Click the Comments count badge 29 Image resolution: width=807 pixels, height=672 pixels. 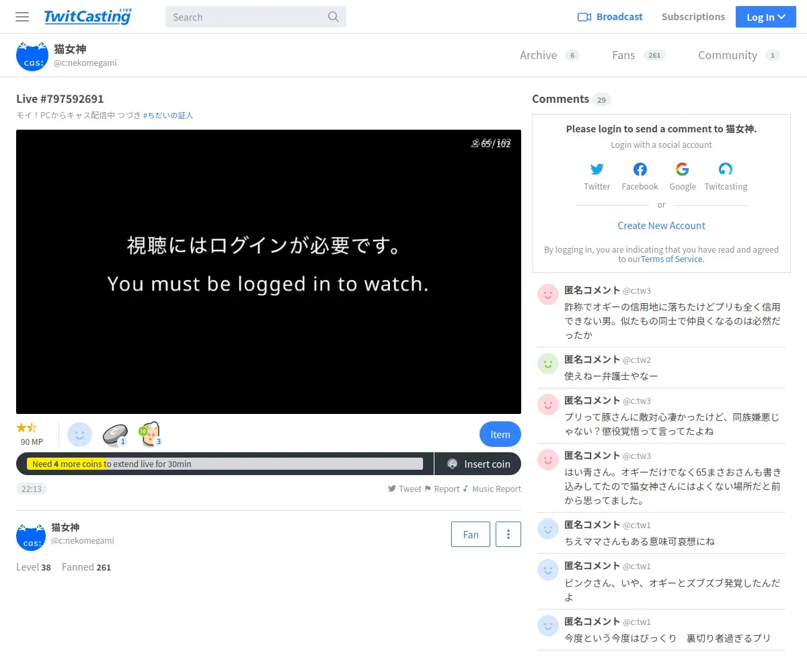coord(601,100)
